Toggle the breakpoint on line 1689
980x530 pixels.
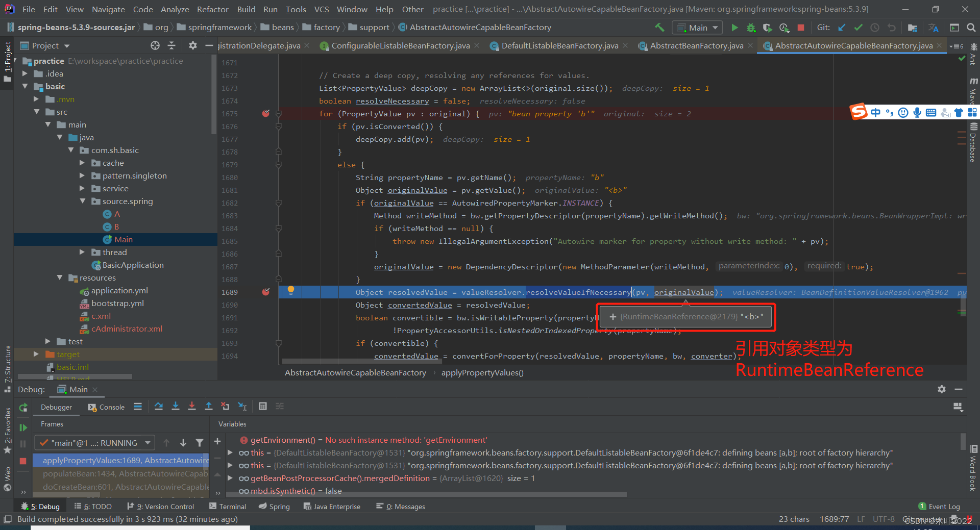[x=266, y=292]
